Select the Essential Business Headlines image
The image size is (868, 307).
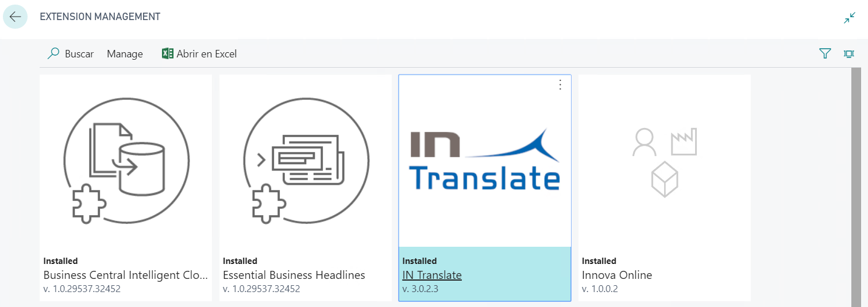point(306,160)
